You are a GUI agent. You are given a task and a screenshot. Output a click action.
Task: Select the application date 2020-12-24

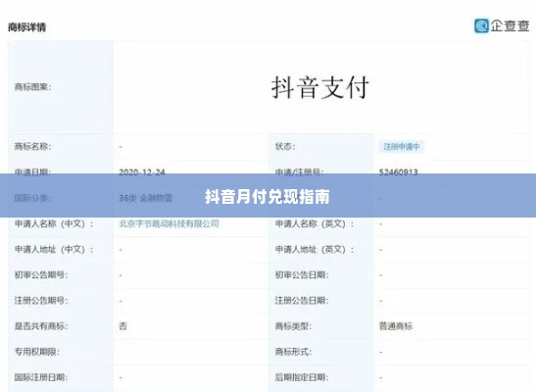pyautogui.click(x=142, y=171)
